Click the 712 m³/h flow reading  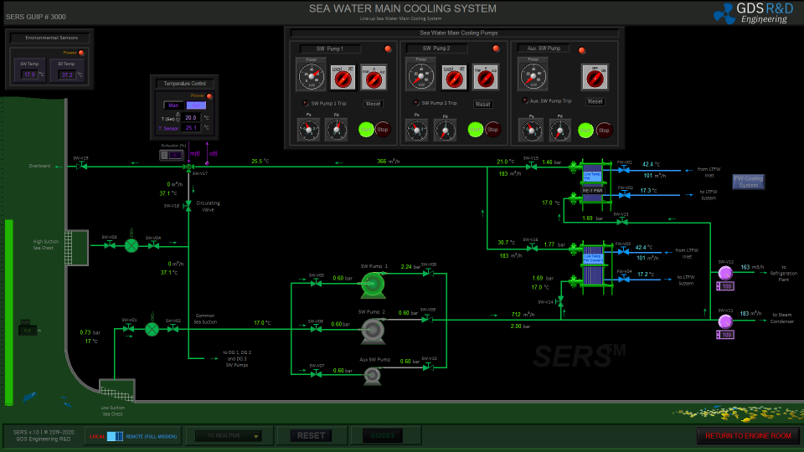(x=523, y=314)
